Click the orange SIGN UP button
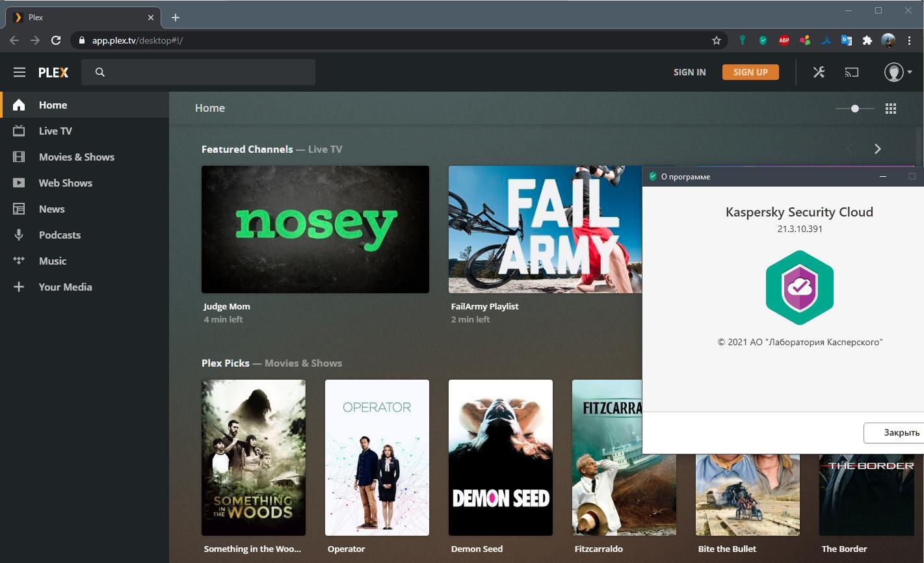The image size is (924, 563). (x=750, y=72)
